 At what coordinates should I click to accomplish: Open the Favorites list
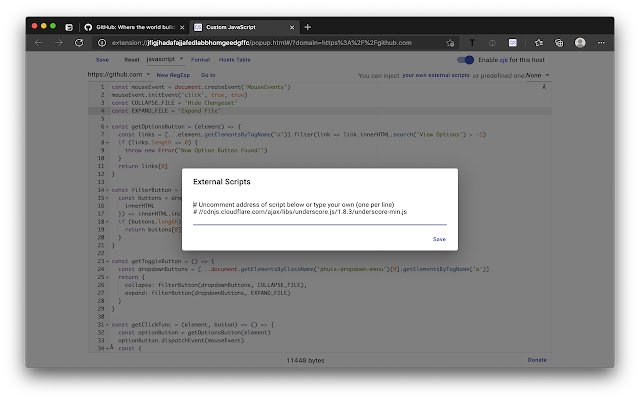point(539,42)
